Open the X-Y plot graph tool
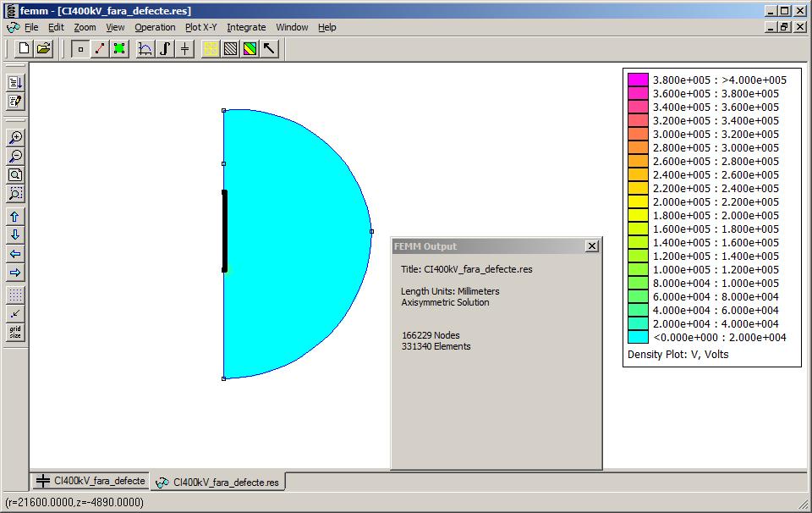This screenshot has width=812, height=513. [145, 49]
